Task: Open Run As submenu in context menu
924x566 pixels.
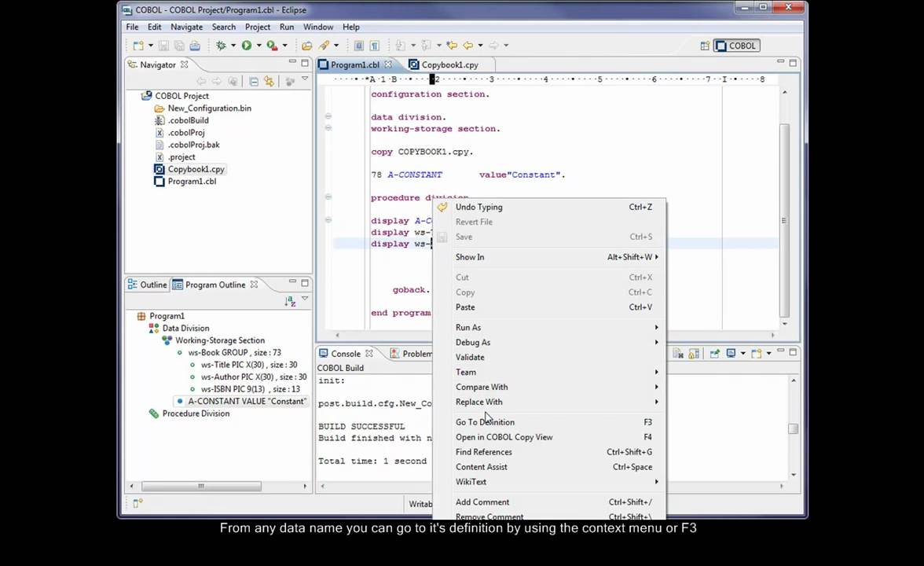Action: pos(550,327)
